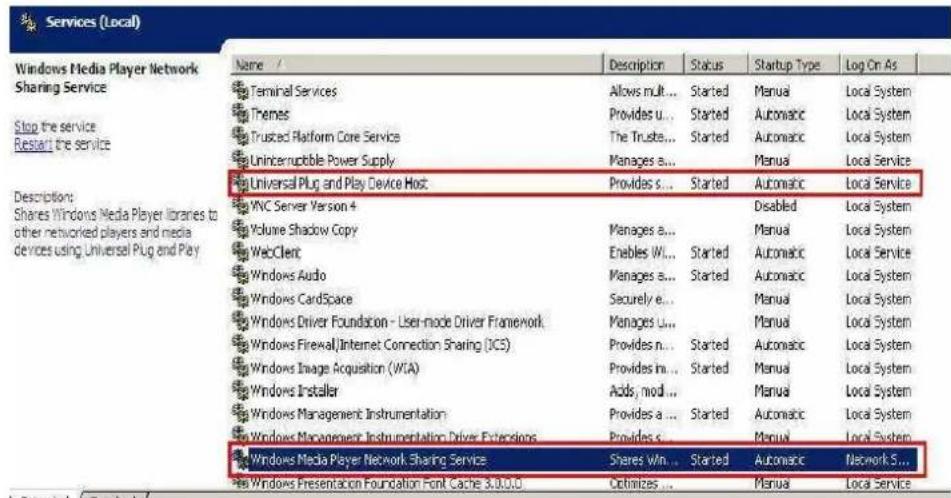
Task: Stop the selected service via Stop link
Action: click(x=26, y=127)
